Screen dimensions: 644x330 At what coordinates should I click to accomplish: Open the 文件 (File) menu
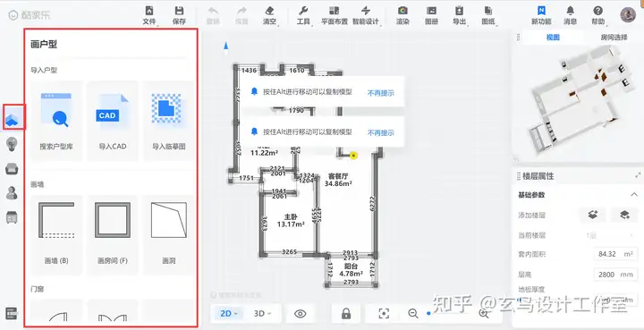tap(149, 15)
